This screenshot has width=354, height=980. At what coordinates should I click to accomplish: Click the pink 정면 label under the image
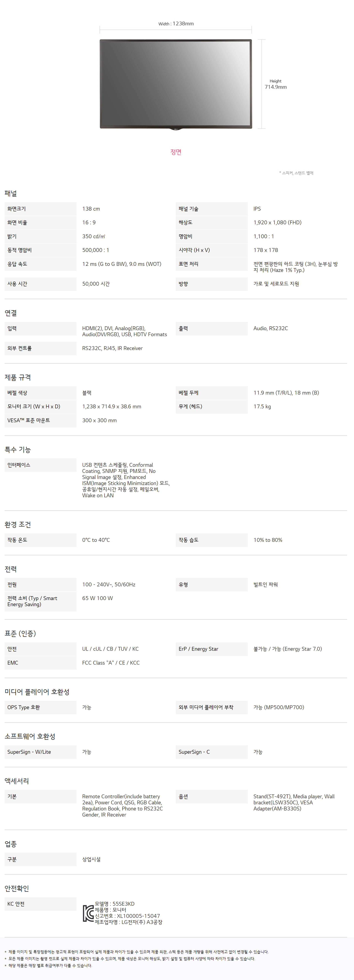pos(176,152)
